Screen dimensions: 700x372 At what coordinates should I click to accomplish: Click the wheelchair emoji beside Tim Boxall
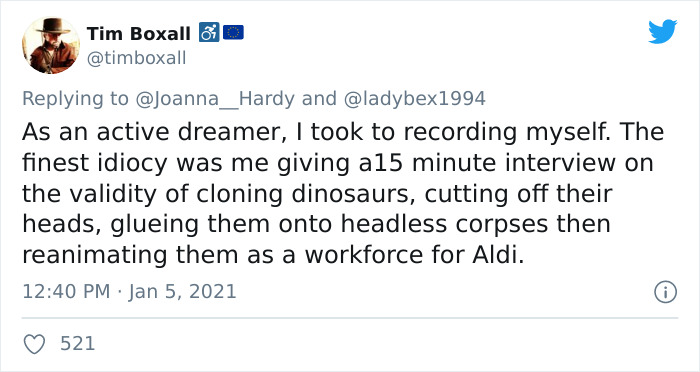(x=209, y=32)
